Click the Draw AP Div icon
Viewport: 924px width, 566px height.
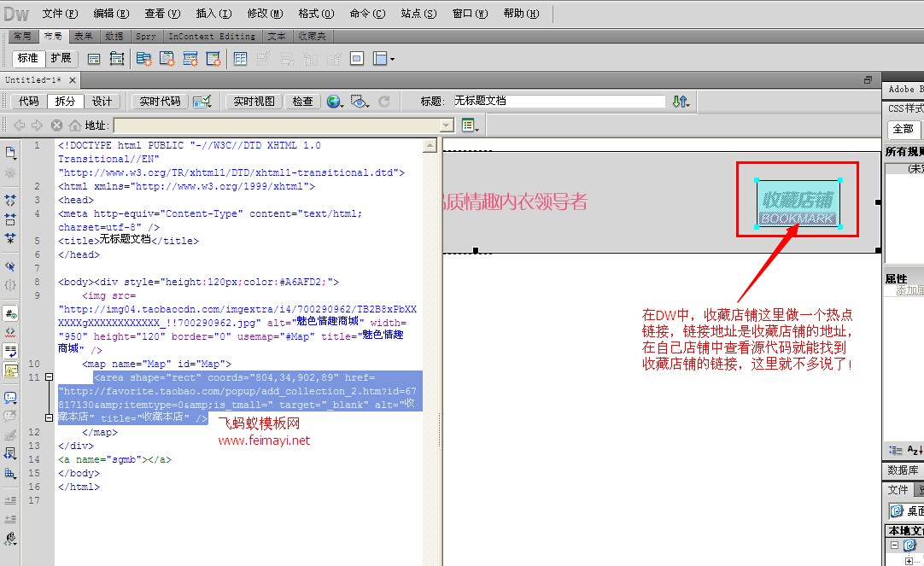117,58
